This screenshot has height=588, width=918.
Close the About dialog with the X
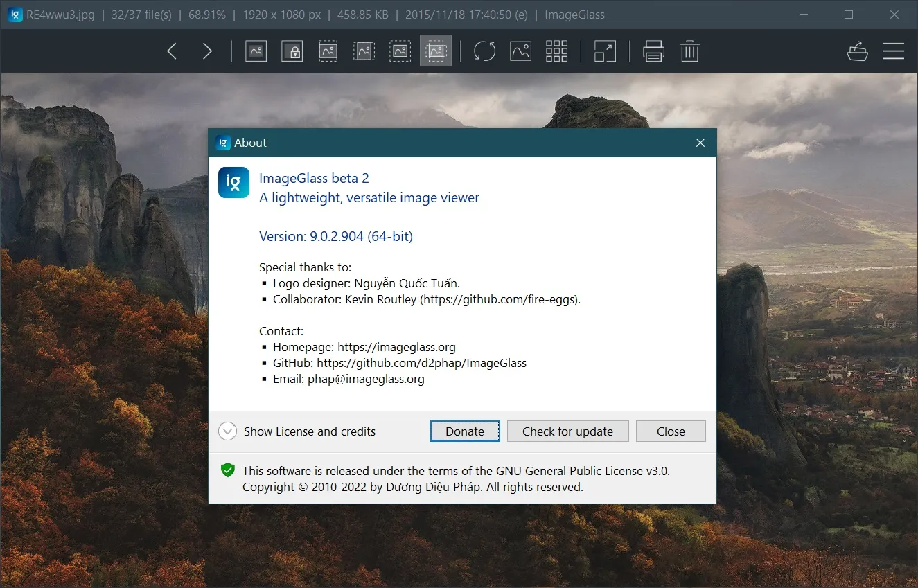(x=700, y=143)
